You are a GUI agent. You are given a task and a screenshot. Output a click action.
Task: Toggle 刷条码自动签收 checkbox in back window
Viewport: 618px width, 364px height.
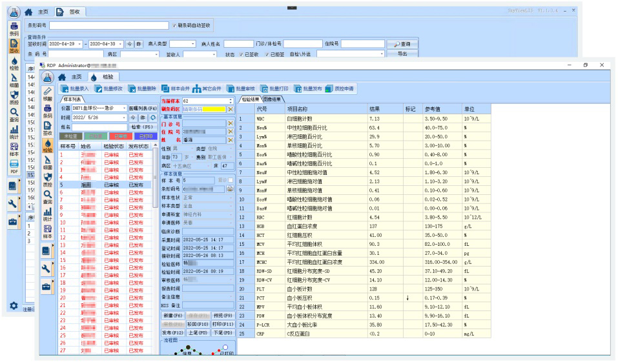tap(174, 26)
